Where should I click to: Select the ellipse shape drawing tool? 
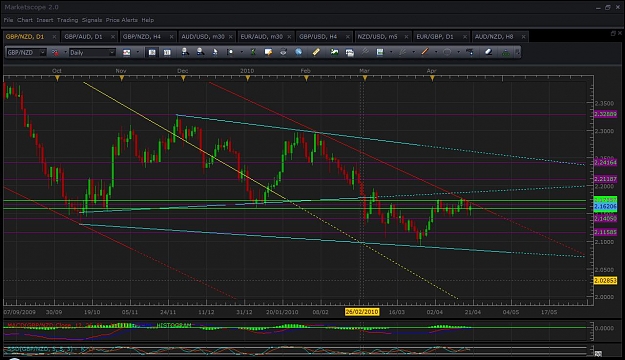(x=447, y=52)
